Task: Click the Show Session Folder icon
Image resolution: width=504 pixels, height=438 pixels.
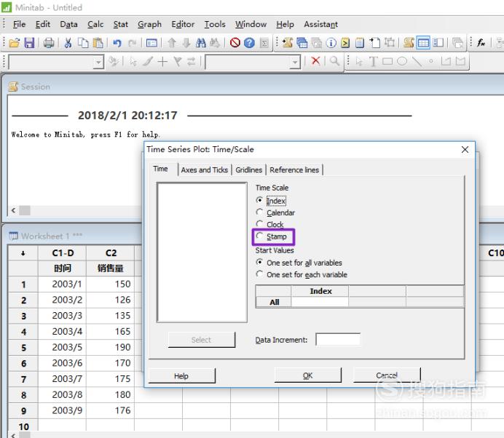Action: 287,43
